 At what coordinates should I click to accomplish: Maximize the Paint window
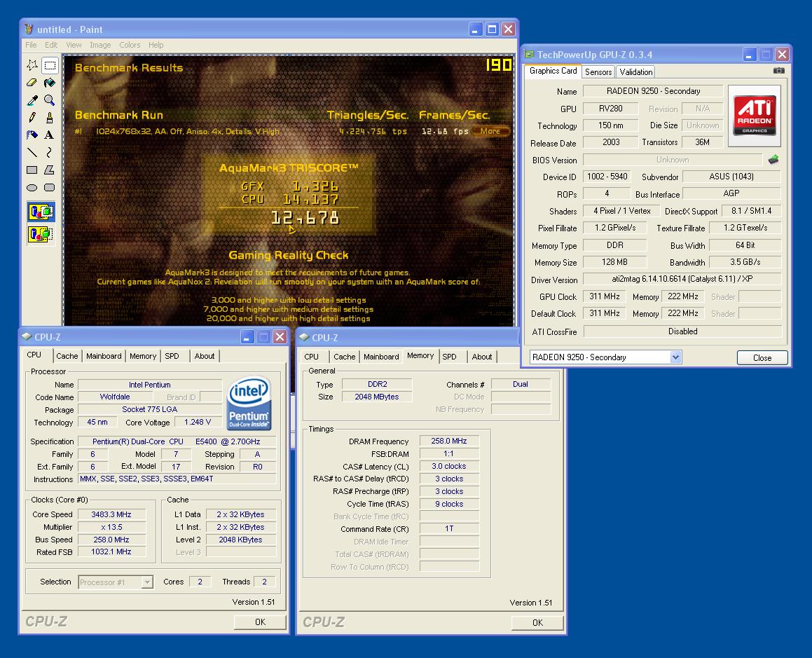(492, 29)
